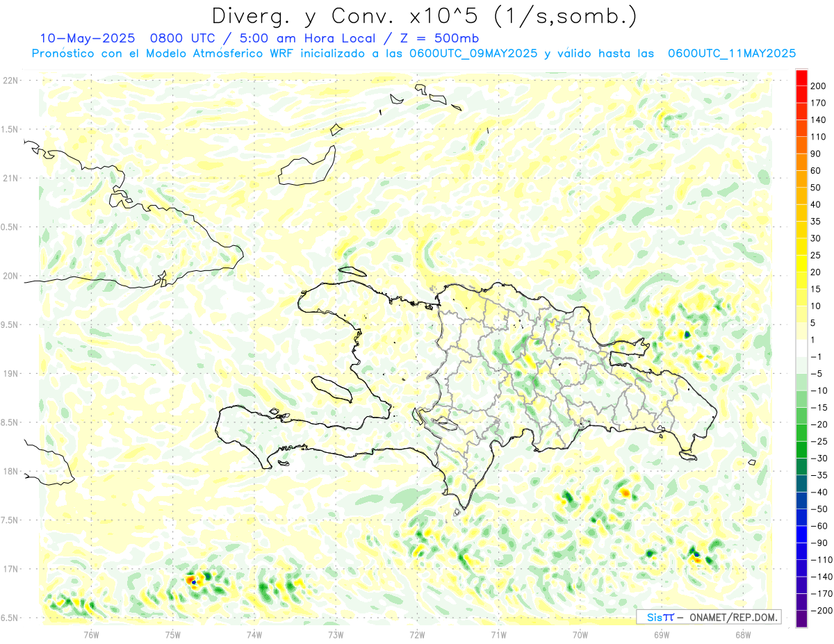The height and width of the screenshot is (644, 834).
Task: Click the '-90' color scale value
Action: pos(821,543)
